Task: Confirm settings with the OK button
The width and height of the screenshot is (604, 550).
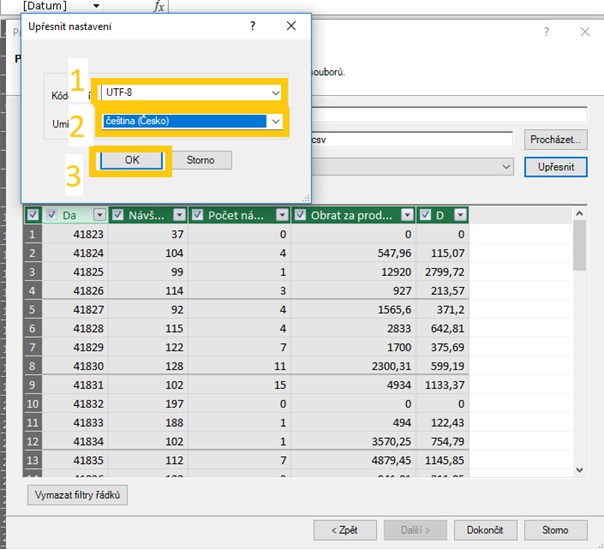Action: tap(132, 160)
